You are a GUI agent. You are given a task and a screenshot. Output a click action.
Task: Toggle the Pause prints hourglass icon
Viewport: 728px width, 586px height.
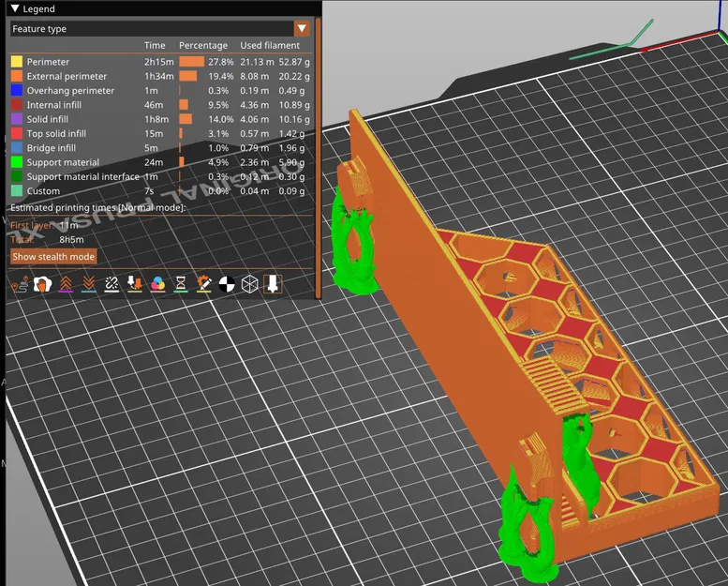click(x=181, y=284)
